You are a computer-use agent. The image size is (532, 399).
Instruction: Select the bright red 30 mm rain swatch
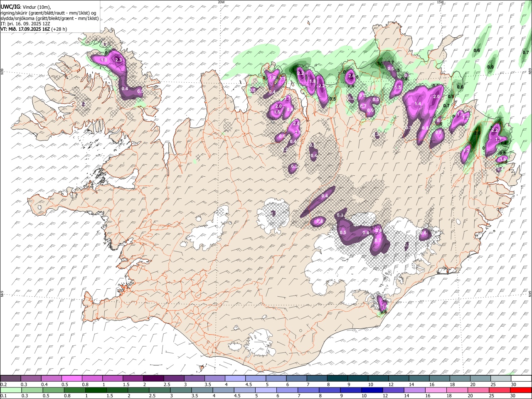coord(521,390)
